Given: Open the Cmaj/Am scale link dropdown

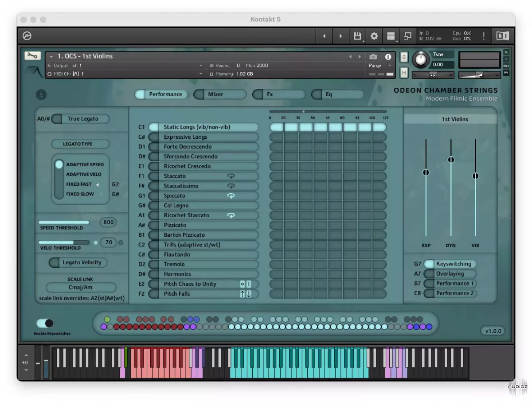Looking at the screenshot, I should pyautogui.click(x=81, y=288).
